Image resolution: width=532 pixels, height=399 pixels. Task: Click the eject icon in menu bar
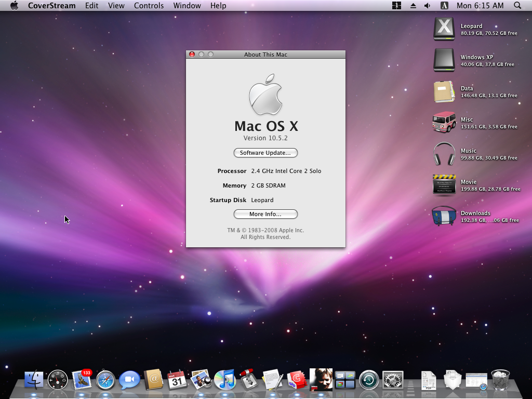413,5
